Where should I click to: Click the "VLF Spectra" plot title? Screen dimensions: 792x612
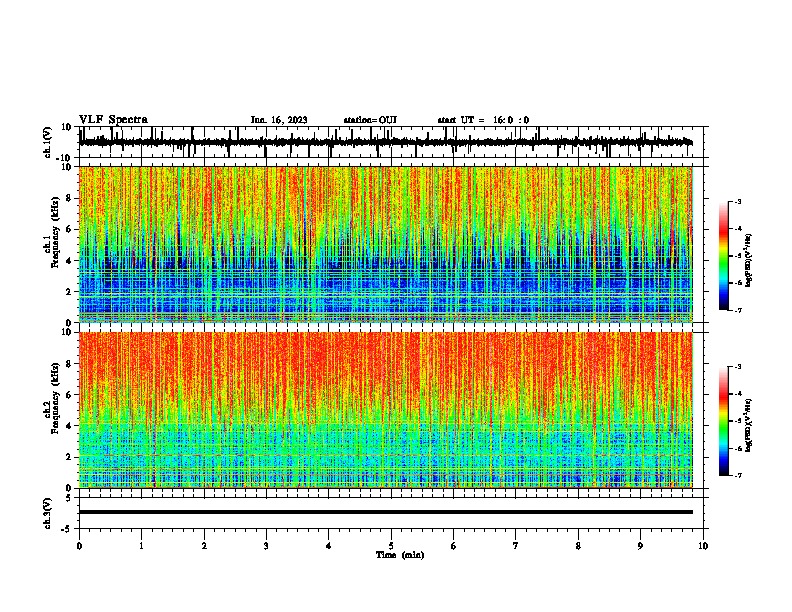pyautogui.click(x=113, y=120)
